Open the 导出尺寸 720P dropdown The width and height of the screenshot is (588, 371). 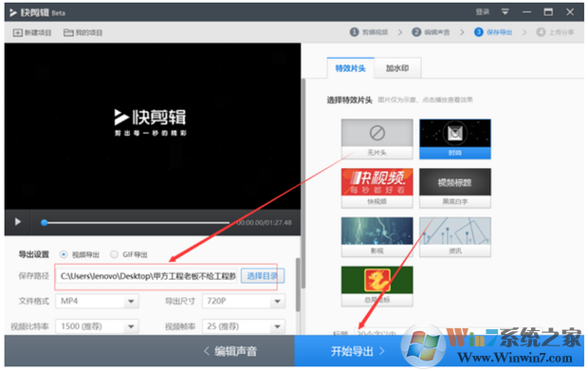point(244,301)
